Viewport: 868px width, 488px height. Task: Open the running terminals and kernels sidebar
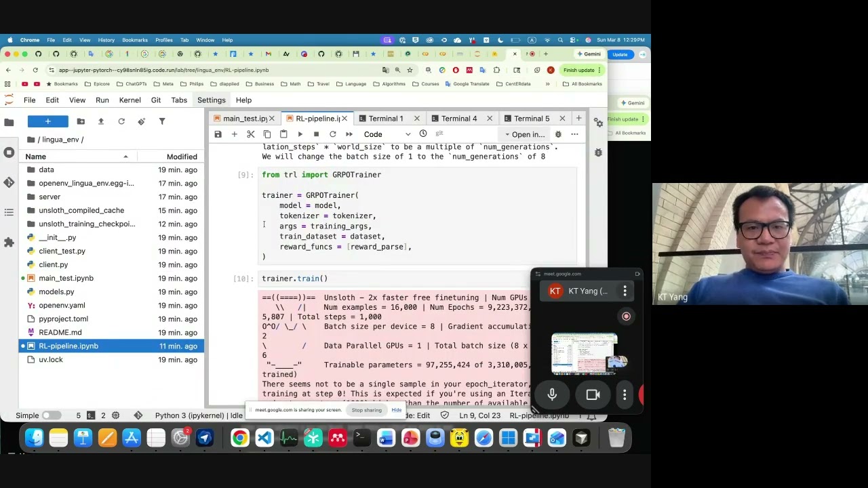point(9,152)
